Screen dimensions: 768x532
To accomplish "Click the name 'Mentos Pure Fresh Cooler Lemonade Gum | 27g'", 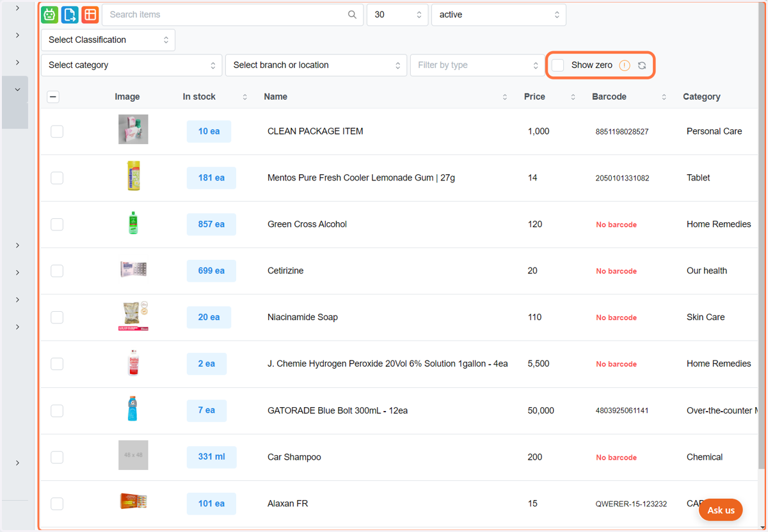I will coord(361,178).
